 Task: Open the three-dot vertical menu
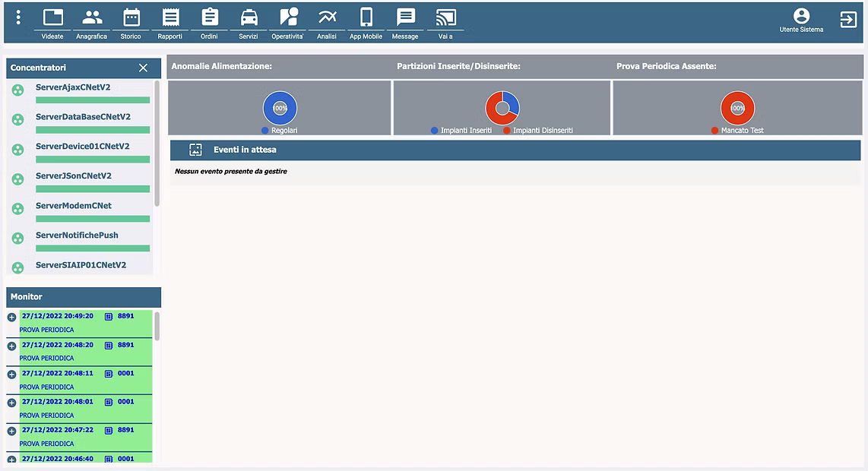pos(18,17)
